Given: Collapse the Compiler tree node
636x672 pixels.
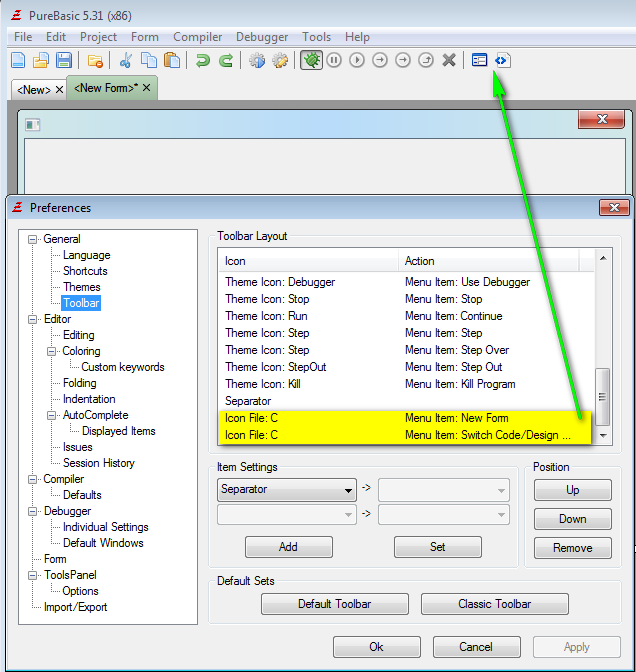Looking at the screenshot, I should point(32,479).
